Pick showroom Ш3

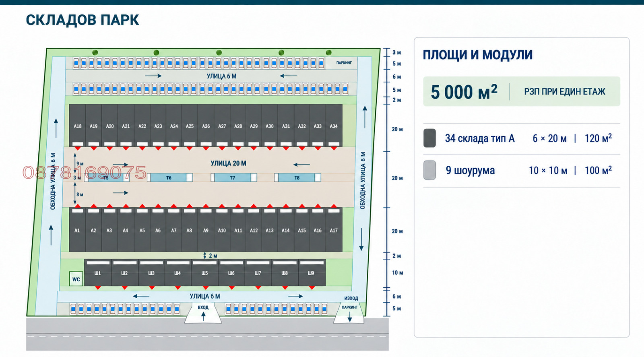click(151, 273)
